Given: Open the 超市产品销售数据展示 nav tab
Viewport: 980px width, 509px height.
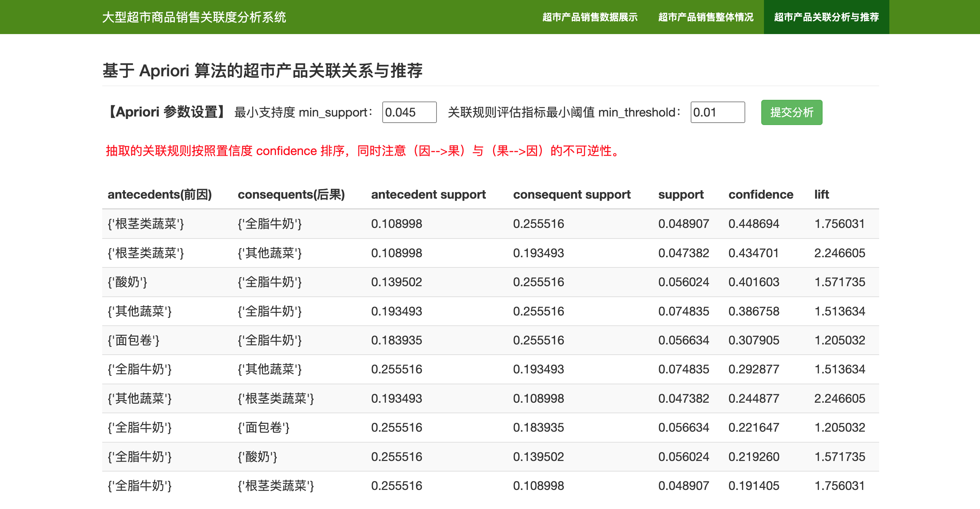Looking at the screenshot, I should [x=590, y=17].
